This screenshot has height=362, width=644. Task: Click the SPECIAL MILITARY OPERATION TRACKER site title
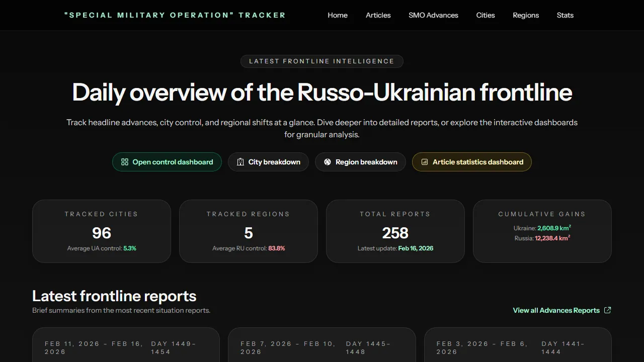pos(175,15)
